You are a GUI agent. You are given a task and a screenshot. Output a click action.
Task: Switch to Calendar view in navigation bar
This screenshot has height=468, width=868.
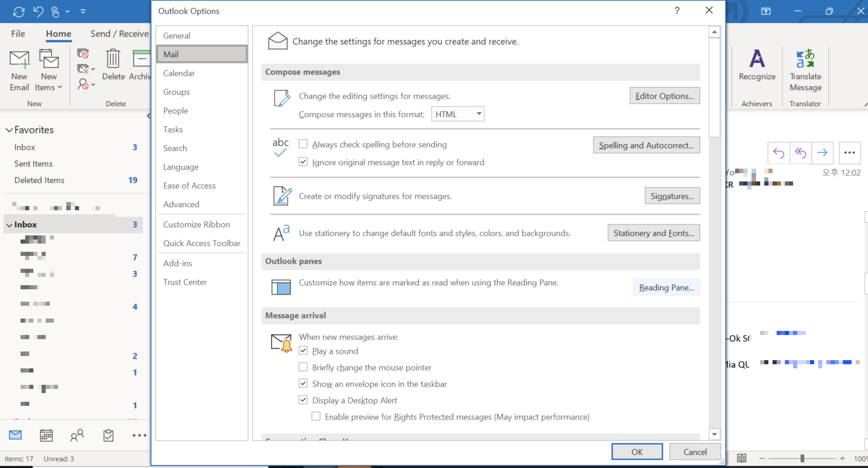(x=46, y=435)
